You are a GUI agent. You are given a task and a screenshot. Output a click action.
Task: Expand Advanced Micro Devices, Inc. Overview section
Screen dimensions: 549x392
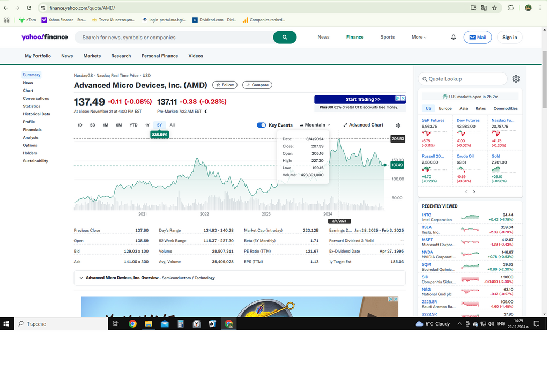[240, 278]
